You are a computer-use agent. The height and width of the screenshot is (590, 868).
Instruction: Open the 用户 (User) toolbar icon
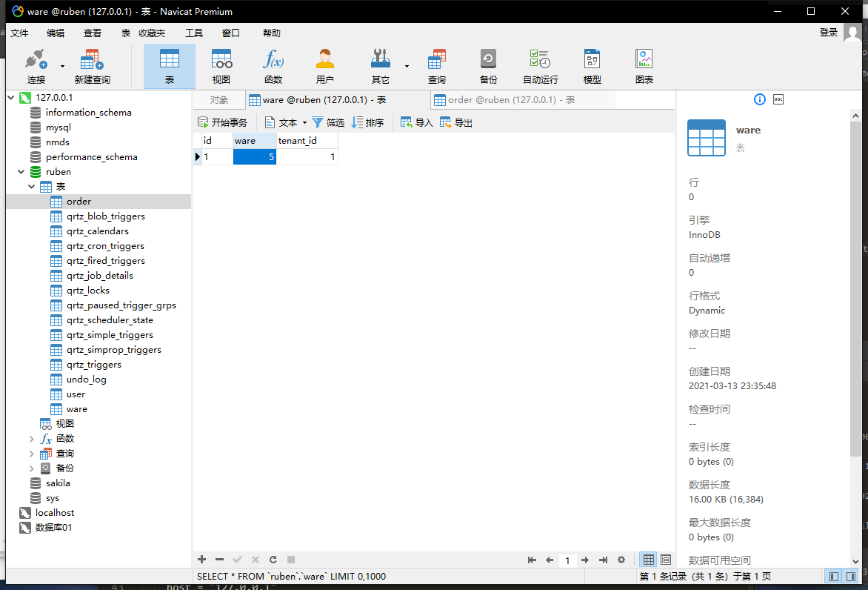point(324,66)
